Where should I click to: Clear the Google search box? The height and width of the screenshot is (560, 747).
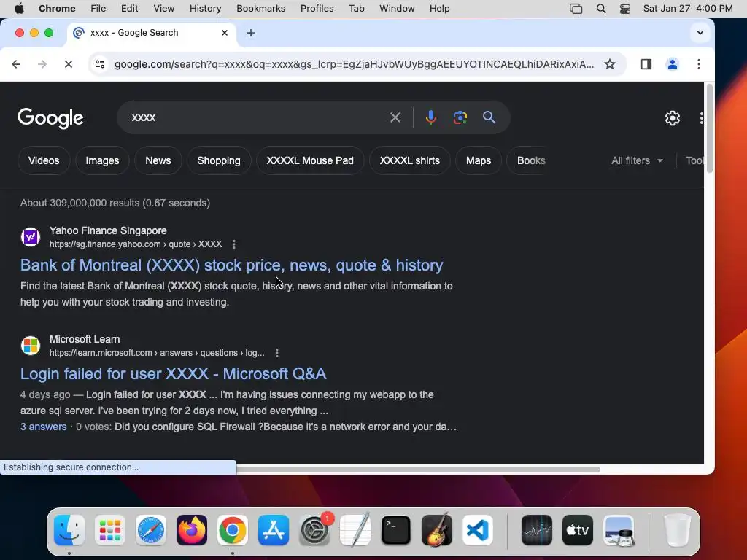[395, 117]
